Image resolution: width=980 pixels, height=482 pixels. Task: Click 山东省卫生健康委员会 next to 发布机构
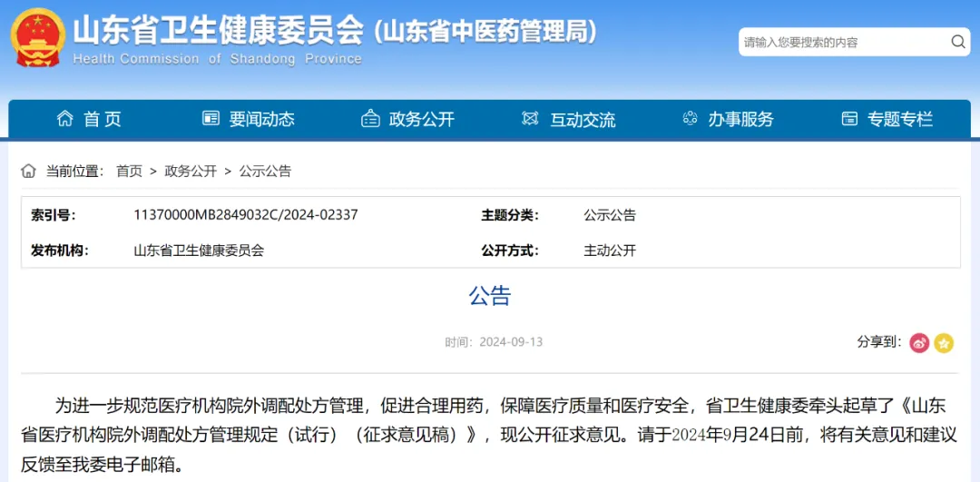coord(199,251)
